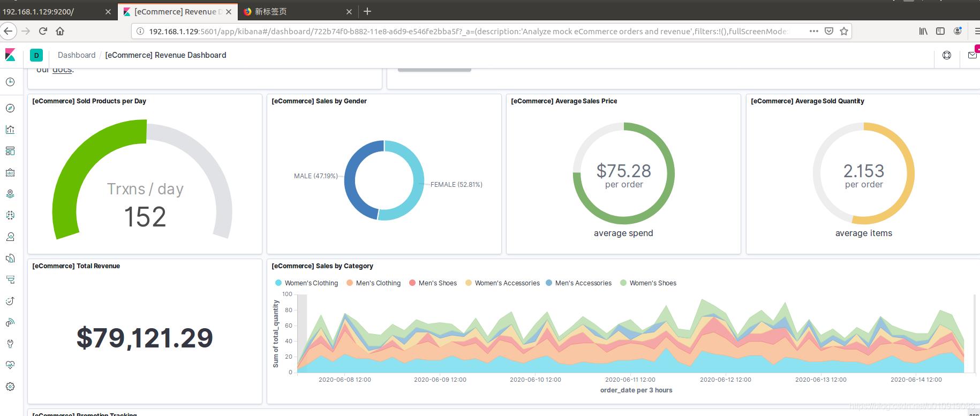The height and width of the screenshot is (416, 980).
Task: Follow the docs link
Action: (x=62, y=70)
